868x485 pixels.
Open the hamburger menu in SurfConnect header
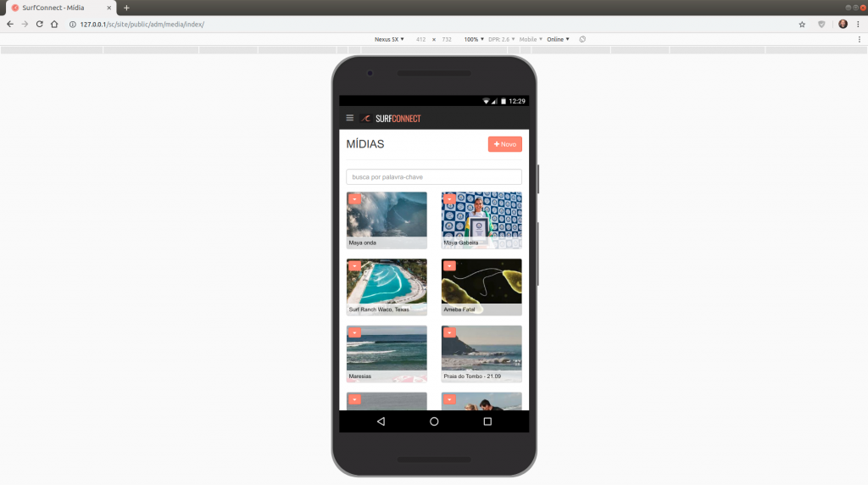tap(350, 118)
